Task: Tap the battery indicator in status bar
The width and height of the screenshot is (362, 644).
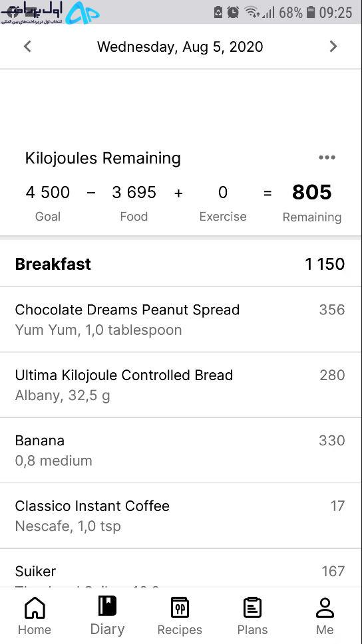Action: click(311, 13)
